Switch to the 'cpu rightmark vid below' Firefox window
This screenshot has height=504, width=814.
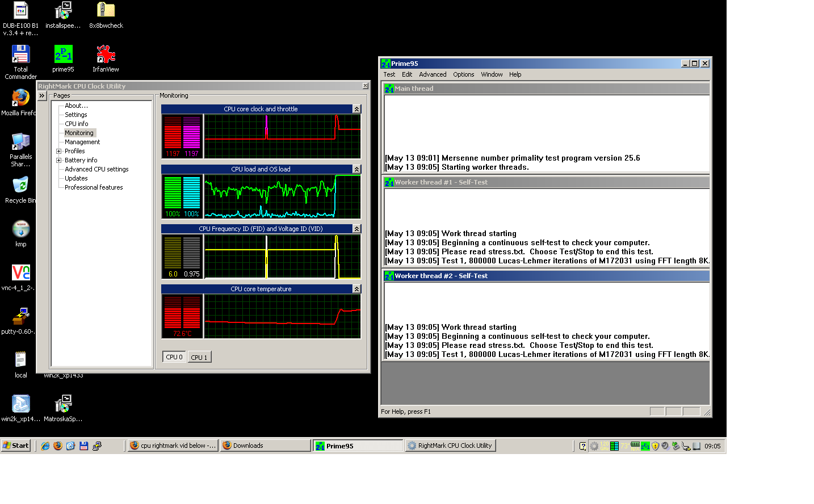[173, 446]
